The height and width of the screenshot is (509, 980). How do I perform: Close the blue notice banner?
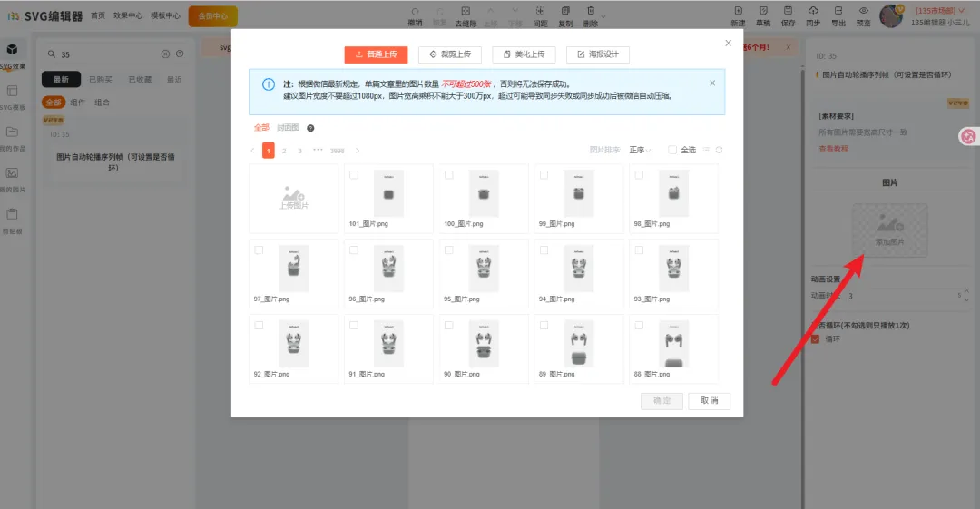pyautogui.click(x=712, y=83)
